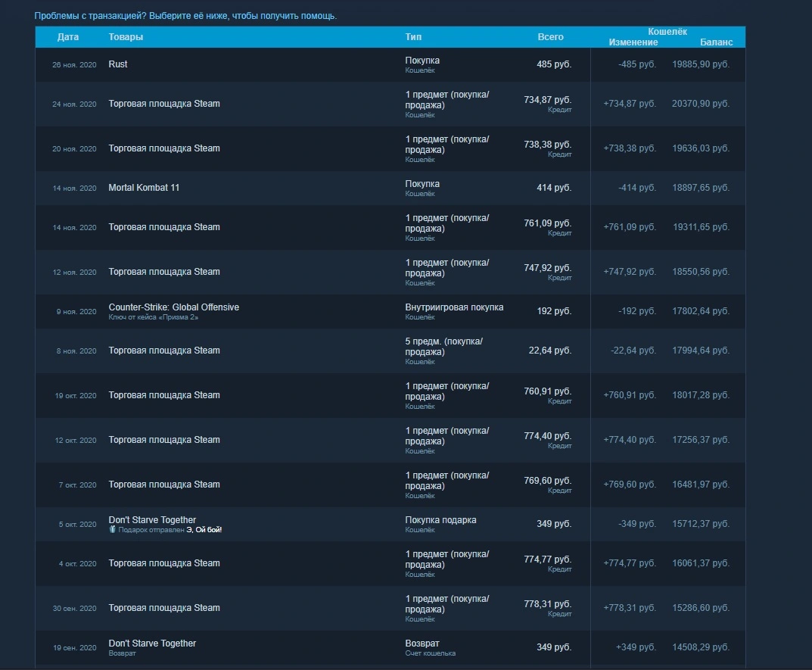Click the type '5 предм. (покупка/продажа)'
This screenshot has width=812, height=670.
click(443, 347)
